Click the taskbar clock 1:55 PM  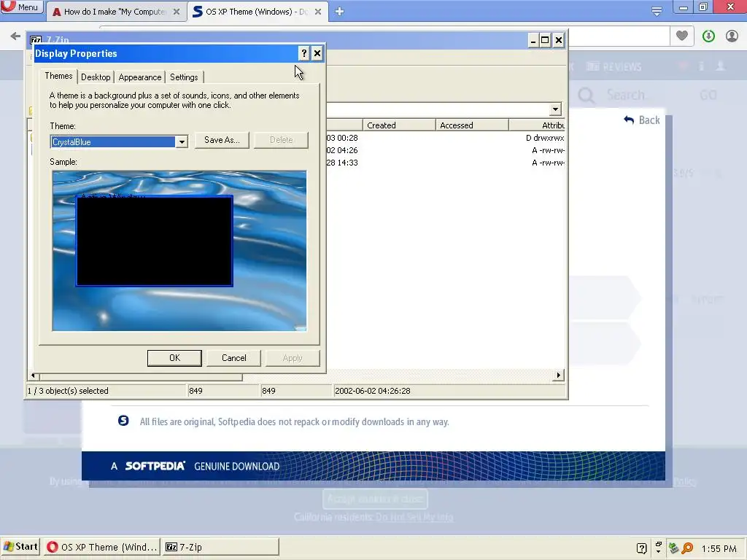point(719,548)
